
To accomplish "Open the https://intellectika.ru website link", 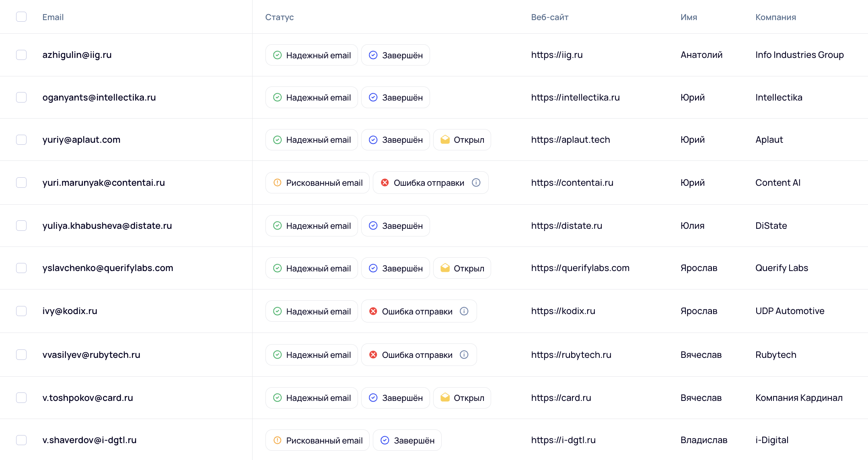I will (x=575, y=97).
